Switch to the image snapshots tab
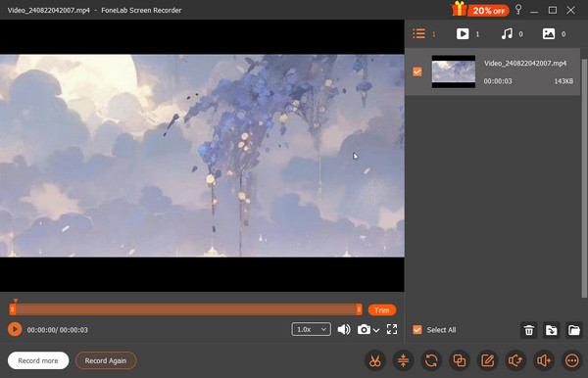588x378 pixels. 554,33
